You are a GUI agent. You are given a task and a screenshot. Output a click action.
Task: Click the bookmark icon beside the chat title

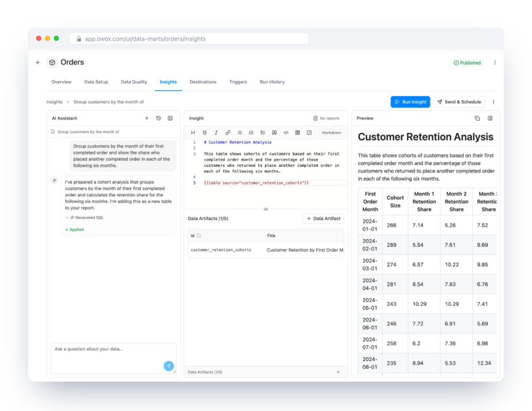tap(53, 132)
